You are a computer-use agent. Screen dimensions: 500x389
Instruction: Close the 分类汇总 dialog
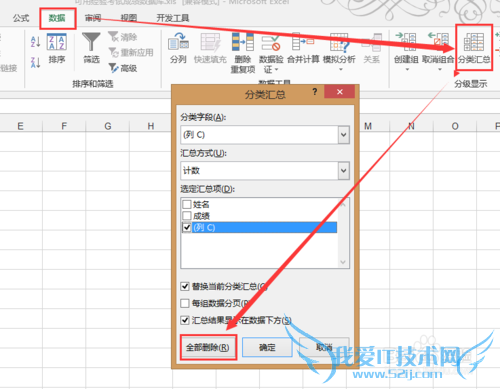click(x=339, y=92)
